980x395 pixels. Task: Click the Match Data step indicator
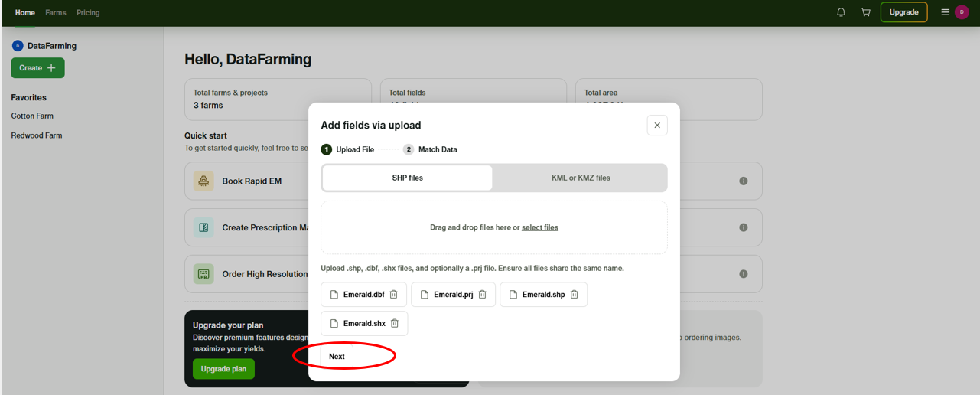point(430,149)
